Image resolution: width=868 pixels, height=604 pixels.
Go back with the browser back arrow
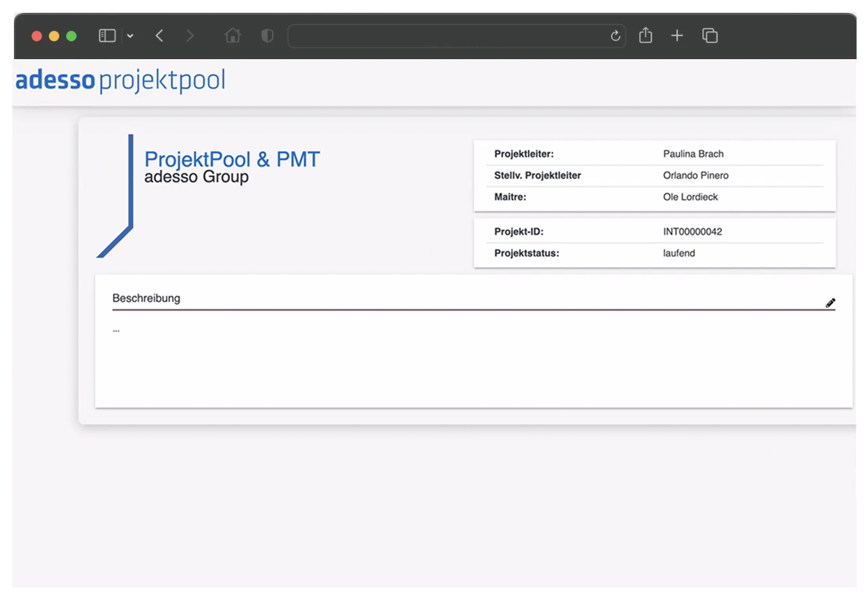(x=160, y=36)
